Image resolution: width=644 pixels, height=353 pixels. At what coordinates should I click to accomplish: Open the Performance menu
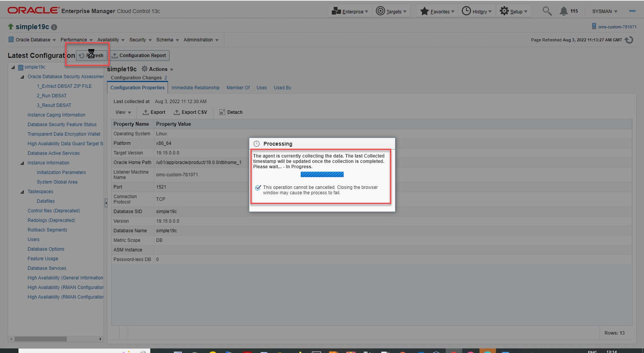(76, 40)
